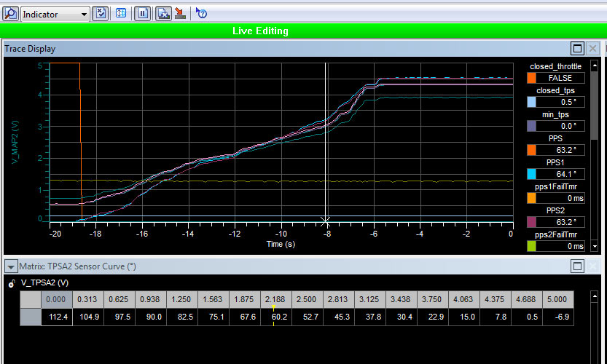
Task: Select the 52.7 table cell
Action: pos(308,317)
